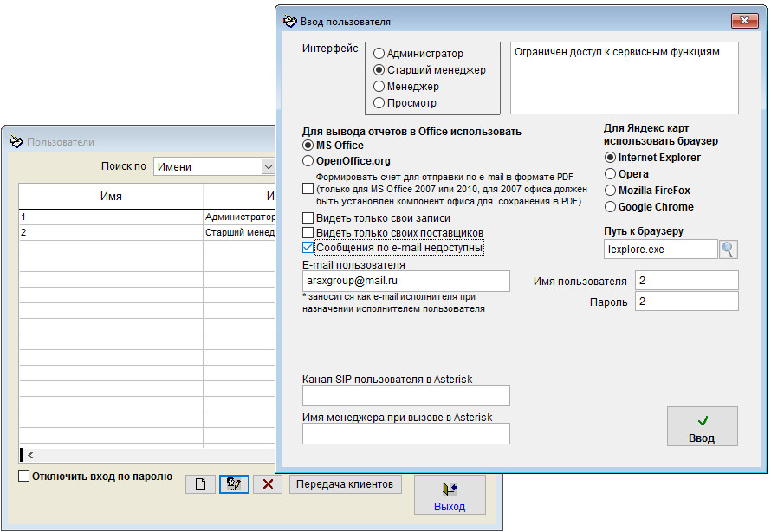Toggle Видеть только своих поставщиков checkbox

(308, 232)
